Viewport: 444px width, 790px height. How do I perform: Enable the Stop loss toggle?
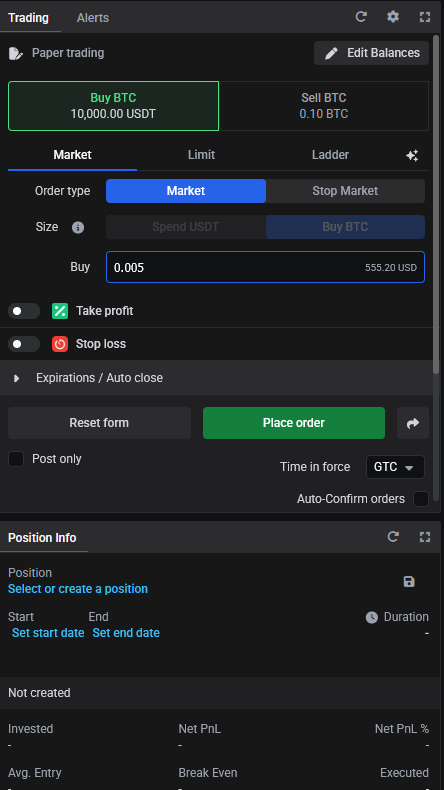(24, 344)
